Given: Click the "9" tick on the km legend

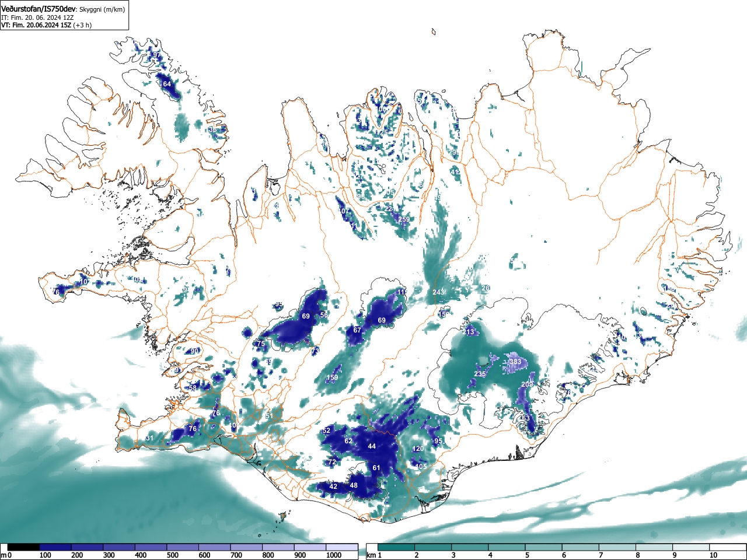Looking at the screenshot, I should (674, 555).
